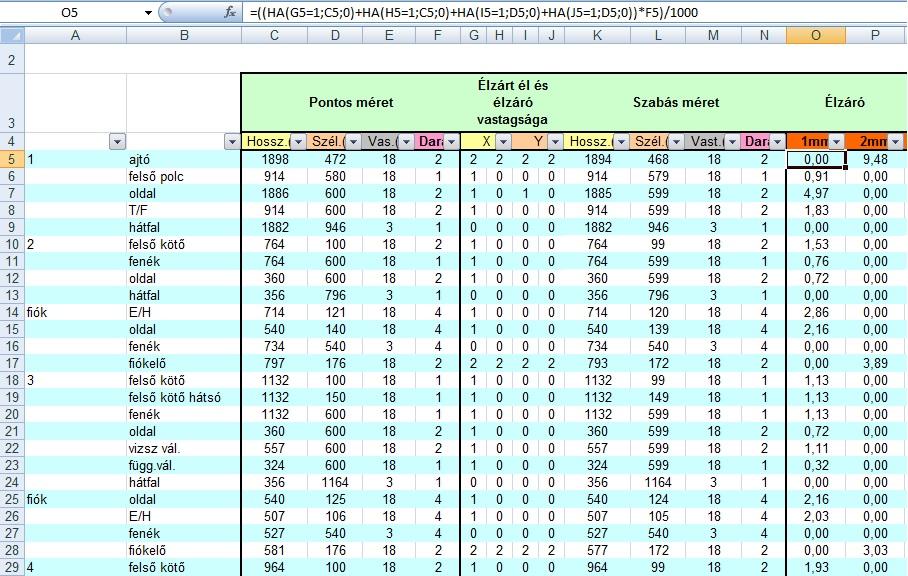This screenshot has height=576, width=908.
Task: Select the fiókelő cell in row 17
Action: pyautogui.click(x=184, y=364)
